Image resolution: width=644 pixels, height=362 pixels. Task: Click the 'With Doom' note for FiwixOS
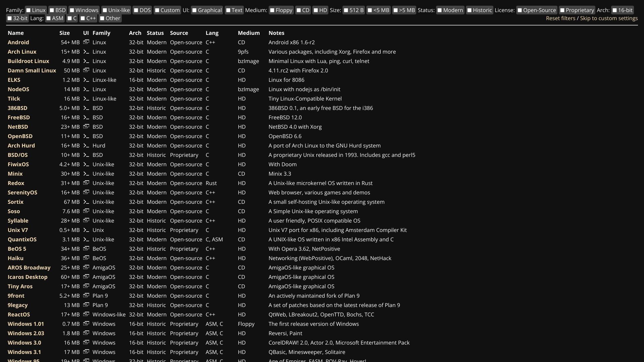point(282,164)
